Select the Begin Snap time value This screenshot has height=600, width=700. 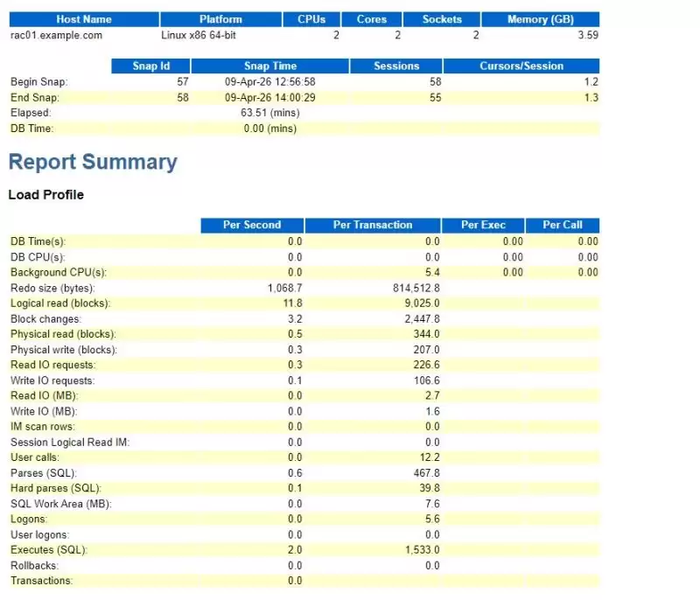point(270,82)
